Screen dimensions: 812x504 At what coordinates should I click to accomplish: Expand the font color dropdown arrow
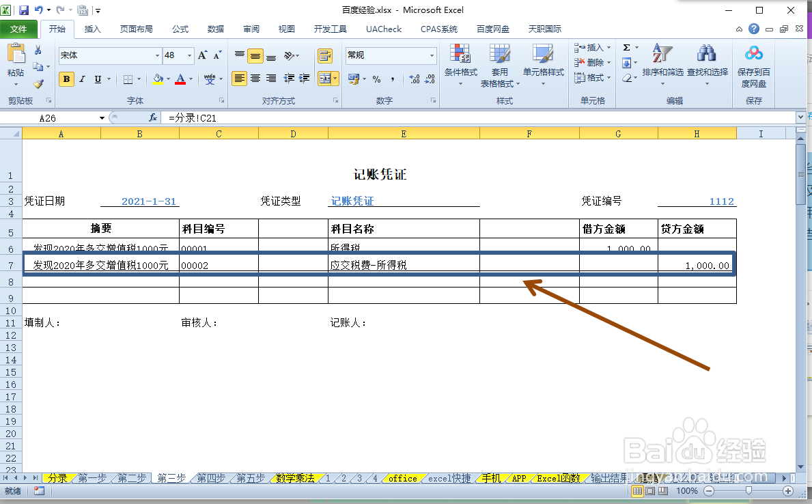[191, 79]
